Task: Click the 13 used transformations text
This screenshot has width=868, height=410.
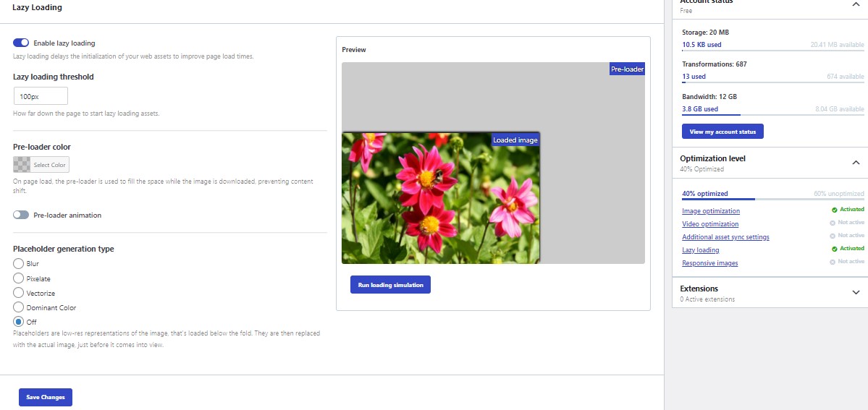Action: 694,77
